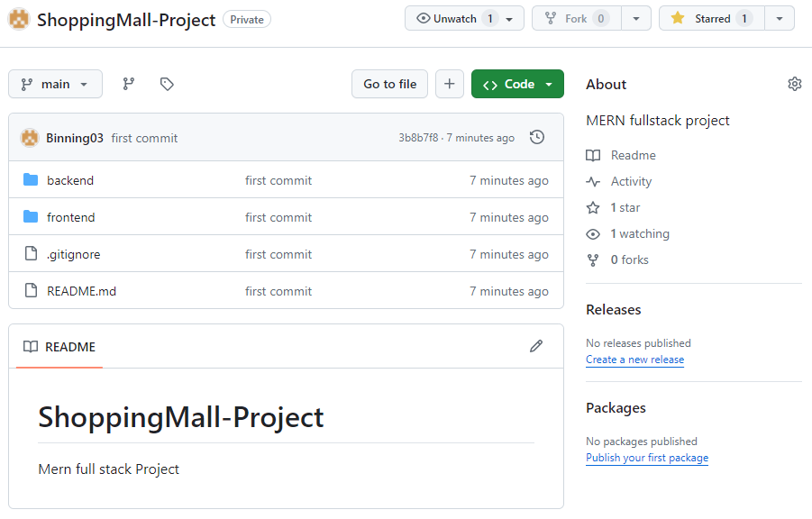Expand the star lists dropdown arrow
Viewport: 812px width, 519px height.
(x=780, y=19)
